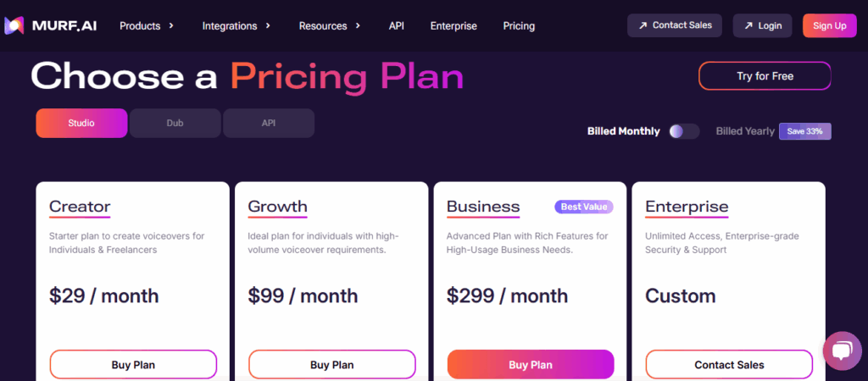Click Contact Sales in Enterprise card
The image size is (868, 381).
coord(729,365)
